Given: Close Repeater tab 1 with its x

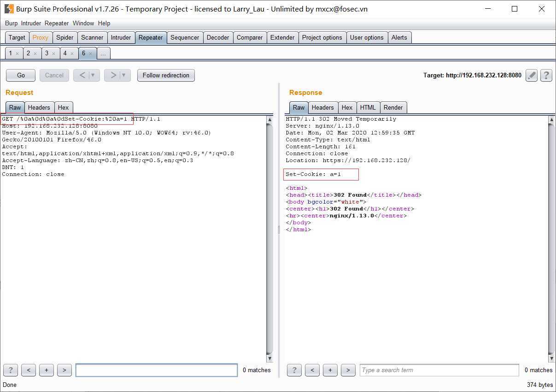Looking at the screenshot, I should pos(17,54).
